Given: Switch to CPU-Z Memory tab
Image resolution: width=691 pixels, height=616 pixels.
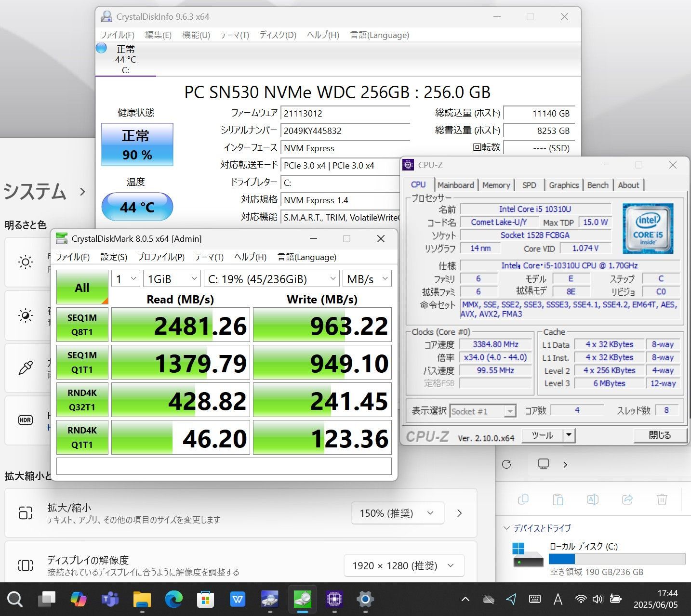Looking at the screenshot, I should click(496, 185).
